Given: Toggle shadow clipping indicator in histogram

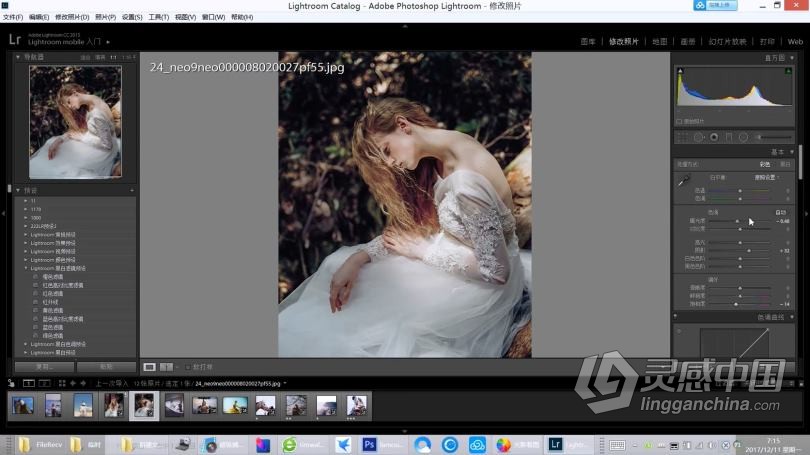Looking at the screenshot, I should (680, 71).
